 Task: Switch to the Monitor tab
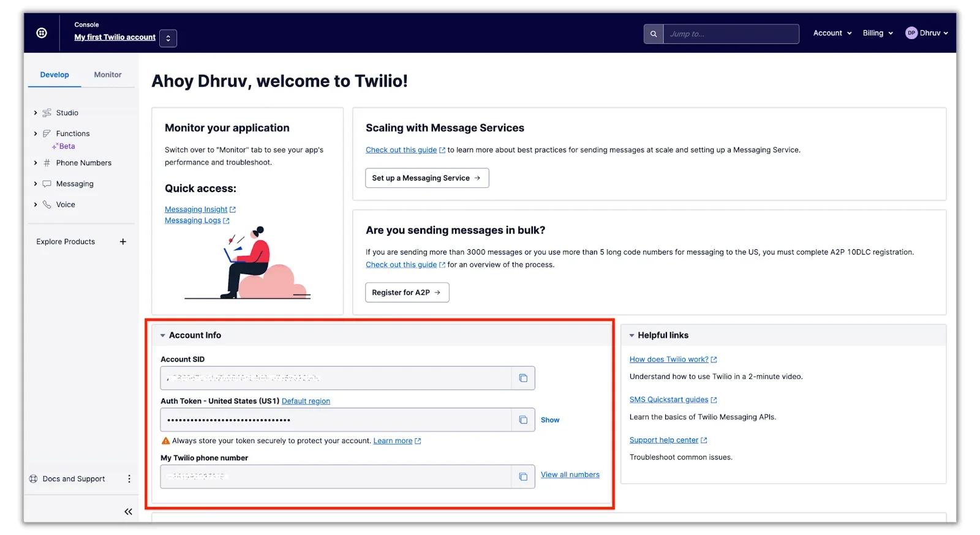click(x=108, y=75)
